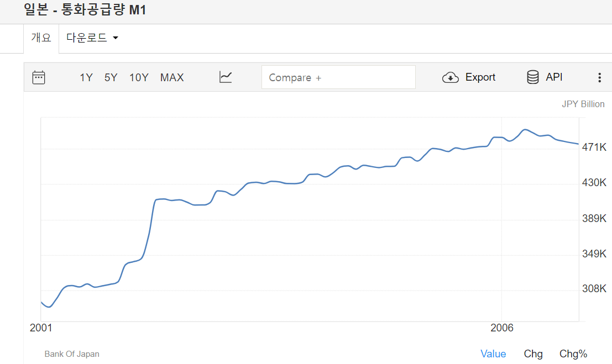Open the three-dot more options menu

click(599, 78)
